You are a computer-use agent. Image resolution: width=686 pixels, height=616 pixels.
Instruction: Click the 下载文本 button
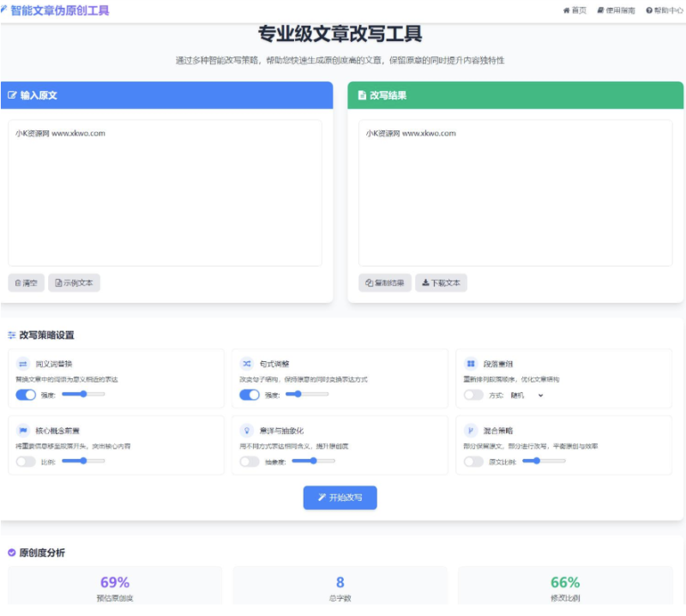[441, 283]
